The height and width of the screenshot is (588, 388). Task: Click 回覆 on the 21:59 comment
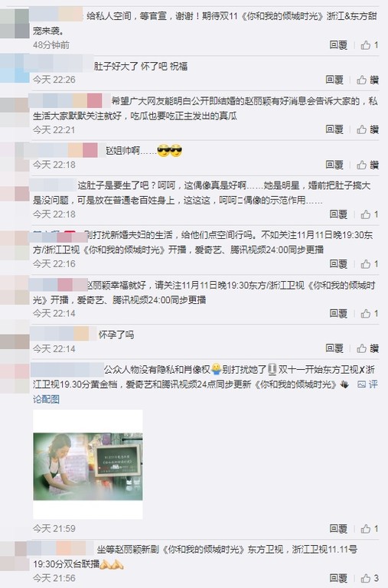pyautogui.click(x=338, y=529)
